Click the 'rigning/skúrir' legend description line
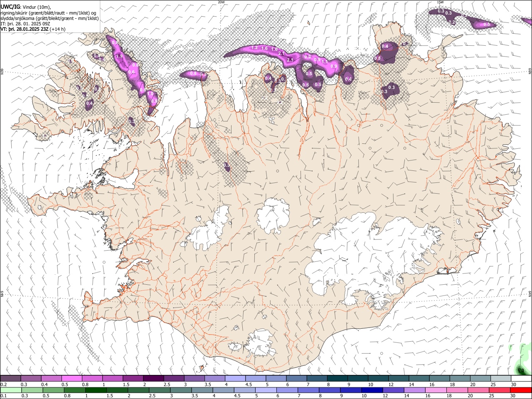Image resolution: width=532 pixels, height=399 pixels. tap(48, 12)
